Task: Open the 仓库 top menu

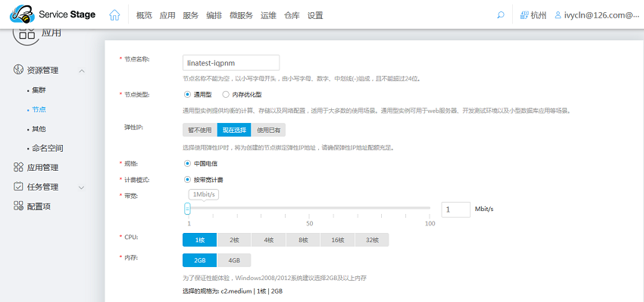Action: (x=292, y=16)
